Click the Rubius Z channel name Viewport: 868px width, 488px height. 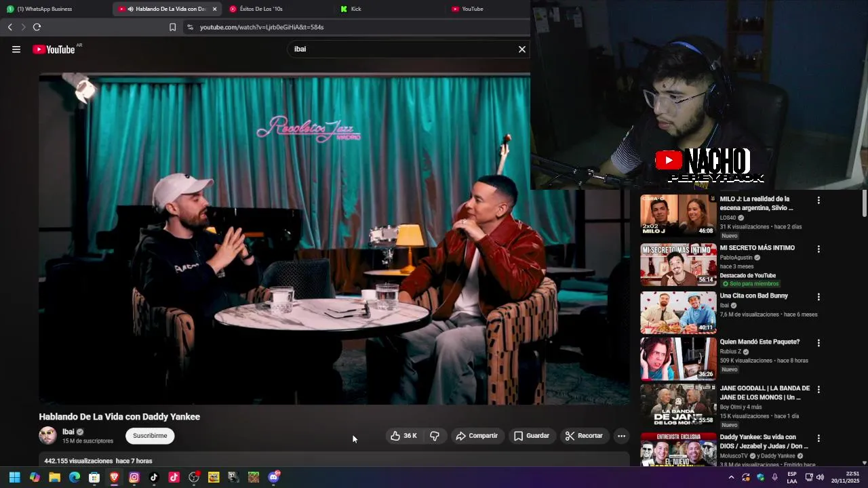(730, 352)
